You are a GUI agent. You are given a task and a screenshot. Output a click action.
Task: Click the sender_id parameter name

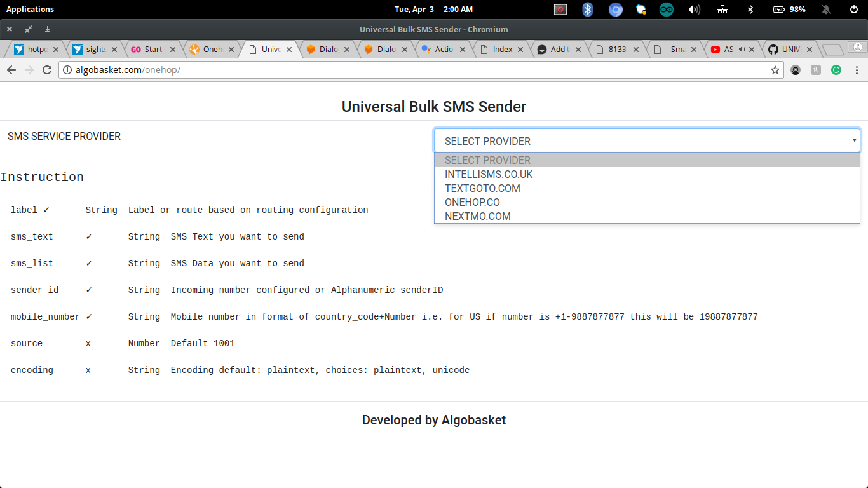[x=34, y=290]
